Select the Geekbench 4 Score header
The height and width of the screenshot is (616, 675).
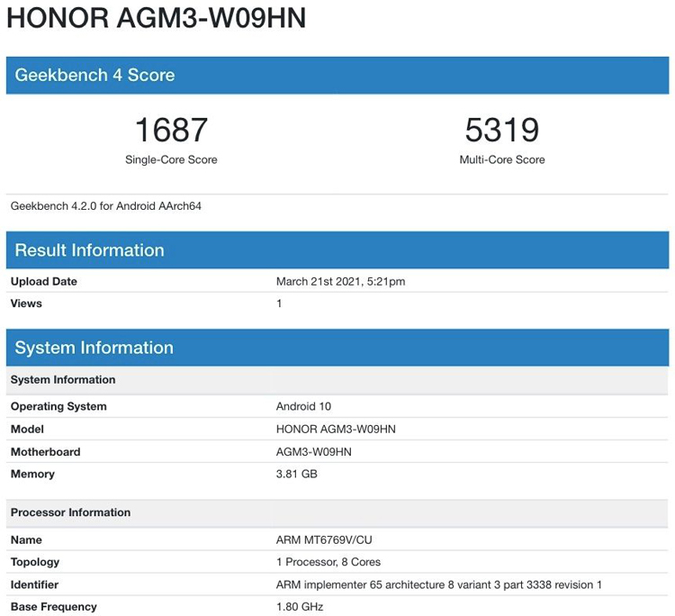coord(94,76)
